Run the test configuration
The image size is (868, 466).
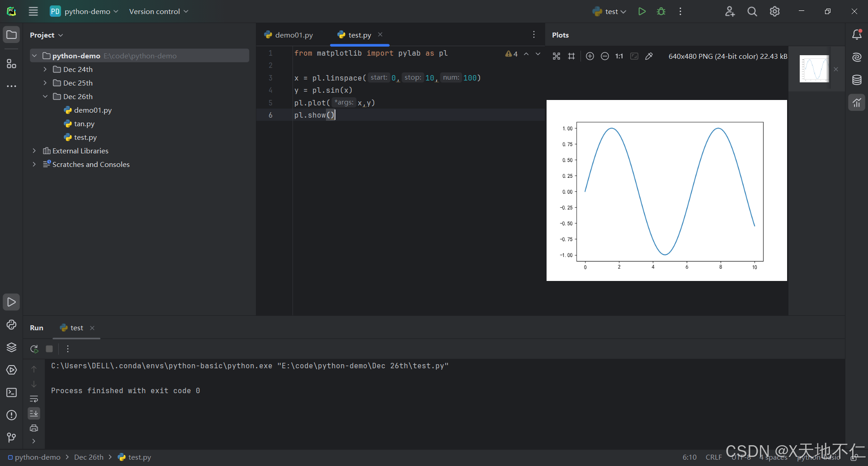pyautogui.click(x=642, y=11)
